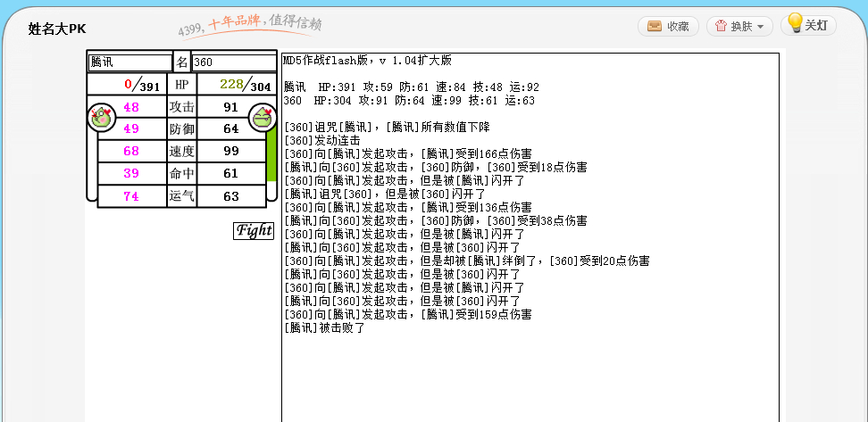
Task: Click the left player's green avatar
Action: pos(101,118)
